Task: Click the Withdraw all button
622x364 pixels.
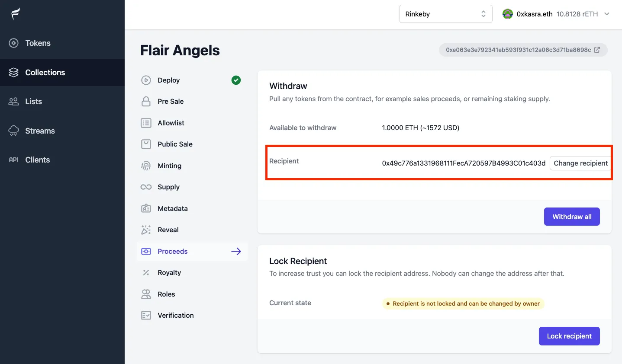Action: point(572,217)
